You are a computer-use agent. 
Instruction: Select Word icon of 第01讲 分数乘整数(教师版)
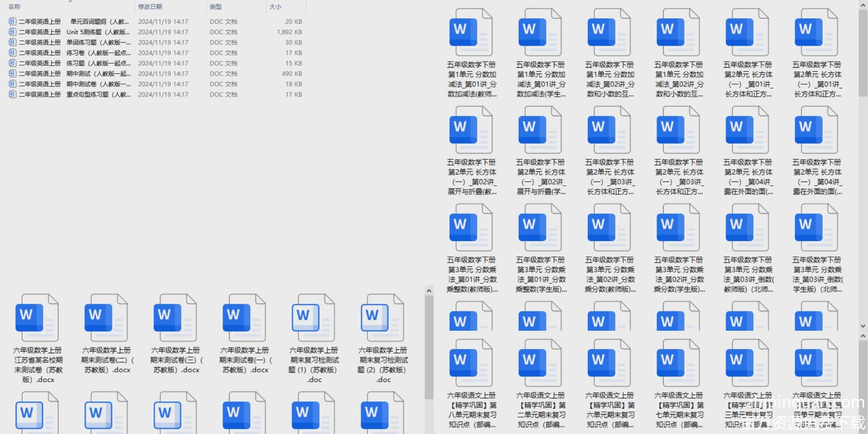471,228
